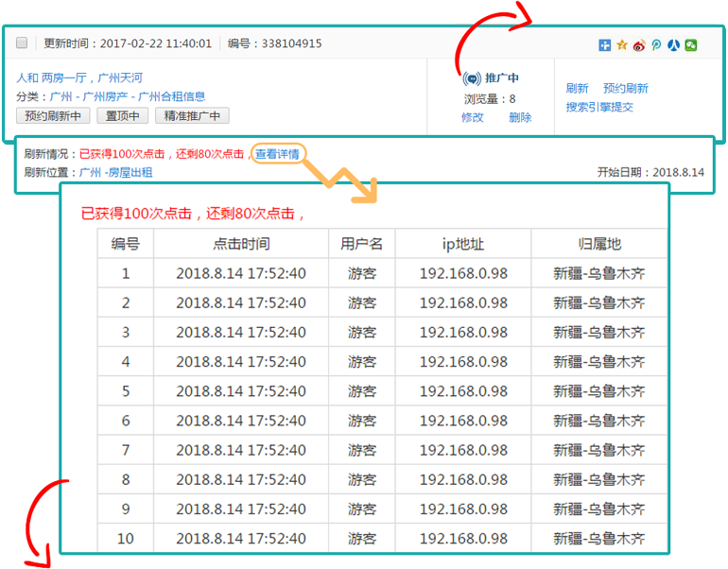Click the blue plus share icon

(605, 44)
